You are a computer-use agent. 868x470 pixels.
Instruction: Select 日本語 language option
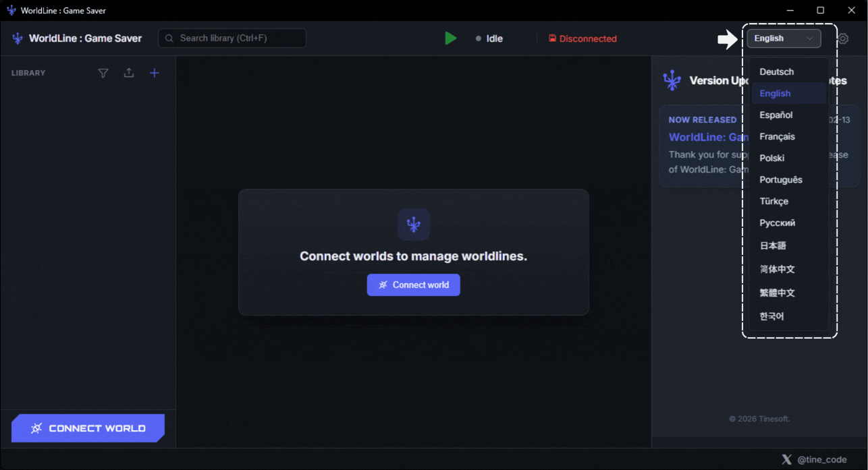[x=789, y=245]
